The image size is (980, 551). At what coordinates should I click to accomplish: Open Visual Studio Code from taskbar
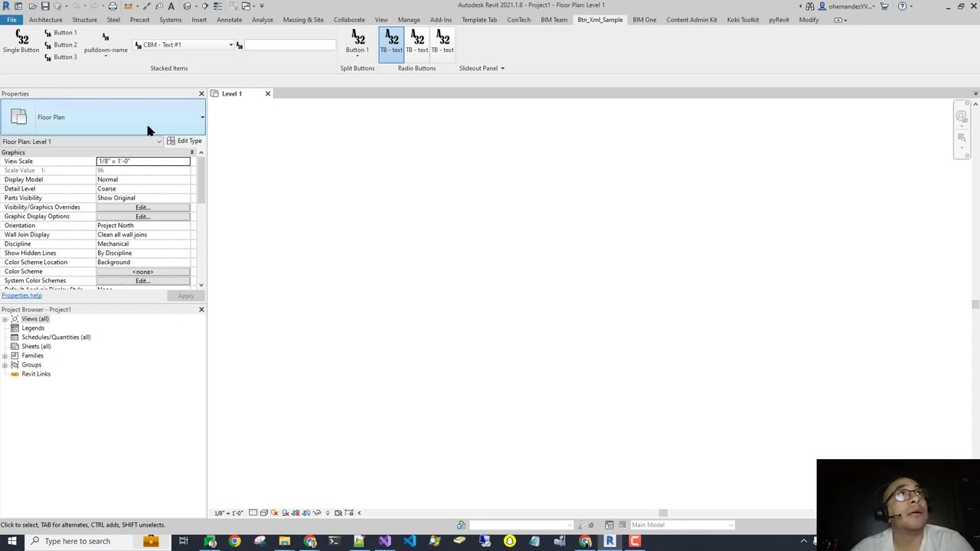tap(410, 542)
